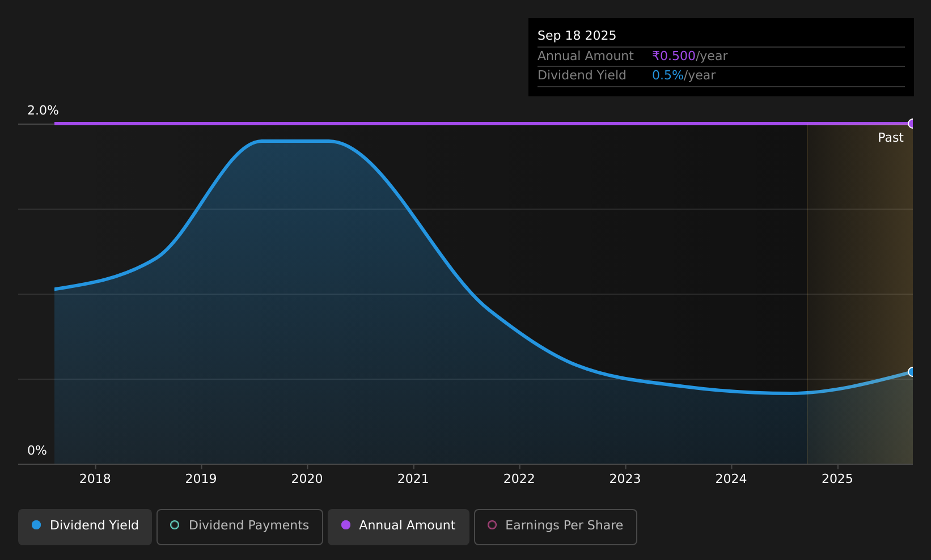
Task: Click the 2025 axis label
Action: (x=837, y=479)
